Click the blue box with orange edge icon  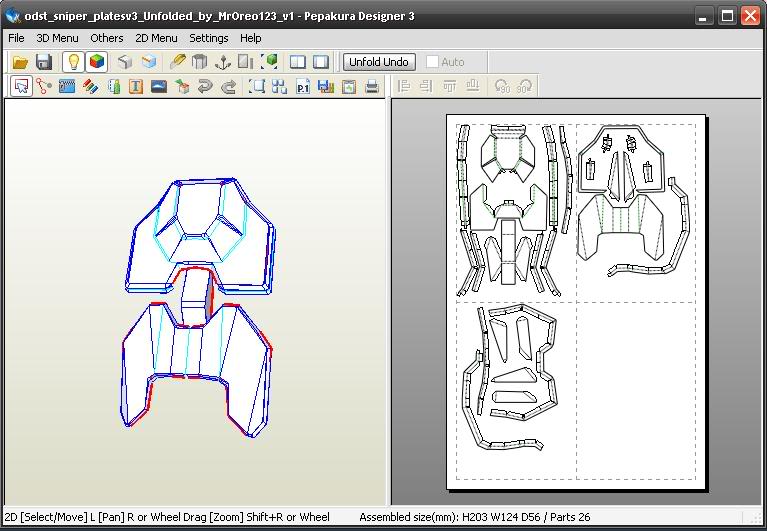click(x=149, y=62)
